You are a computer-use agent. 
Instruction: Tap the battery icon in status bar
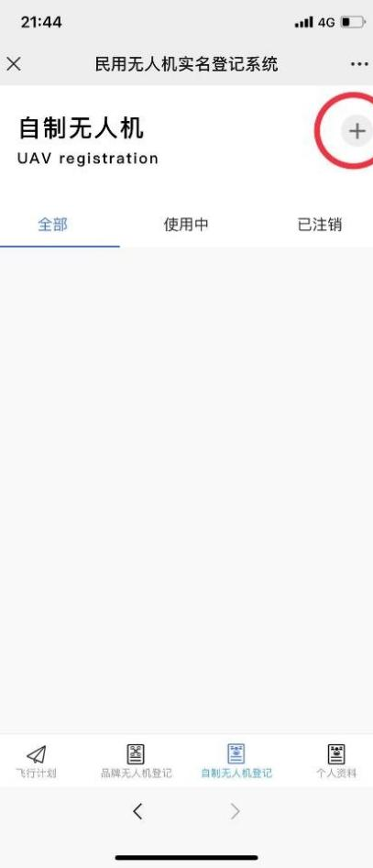[x=352, y=22]
